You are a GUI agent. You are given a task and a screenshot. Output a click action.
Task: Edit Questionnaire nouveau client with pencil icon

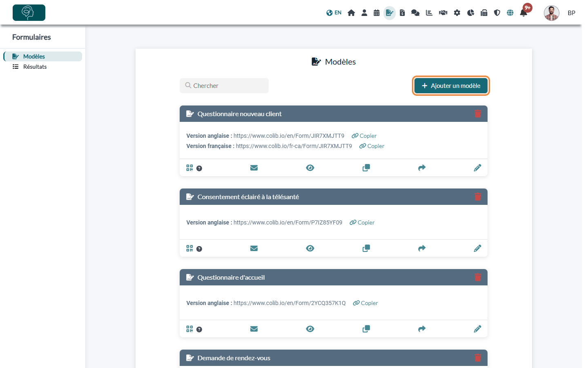coord(477,168)
